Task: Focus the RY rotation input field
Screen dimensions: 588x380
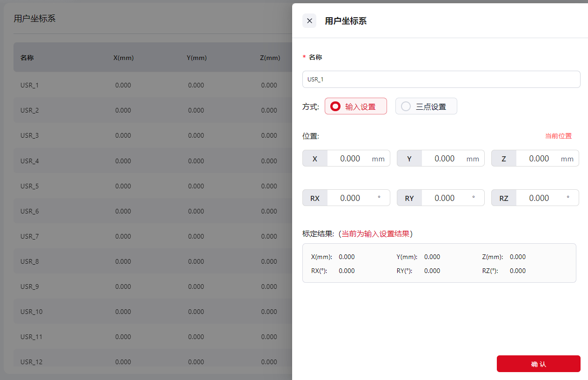Action: pyautogui.click(x=444, y=198)
